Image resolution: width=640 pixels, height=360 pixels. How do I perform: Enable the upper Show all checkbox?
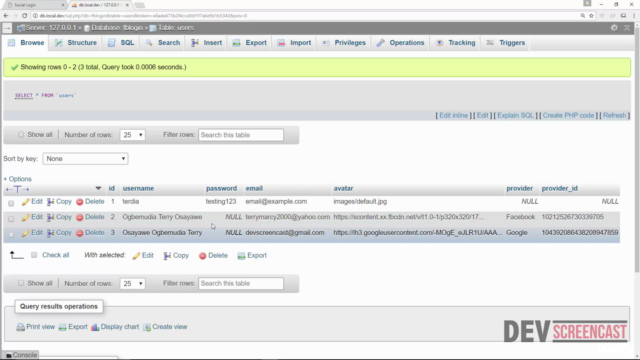(x=21, y=134)
